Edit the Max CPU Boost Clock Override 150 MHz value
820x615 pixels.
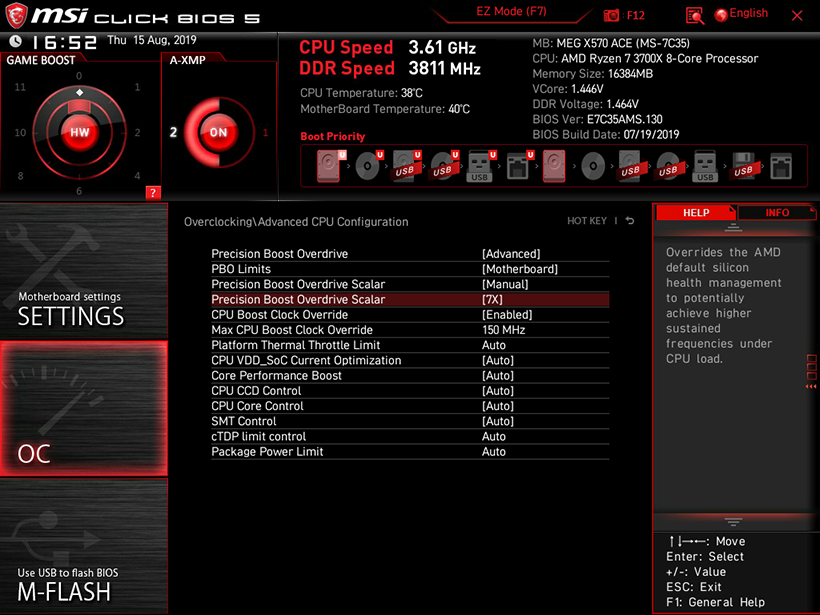coord(504,330)
